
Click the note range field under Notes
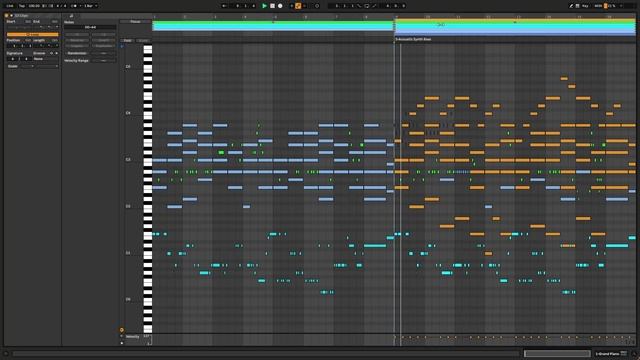click(90, 27)
